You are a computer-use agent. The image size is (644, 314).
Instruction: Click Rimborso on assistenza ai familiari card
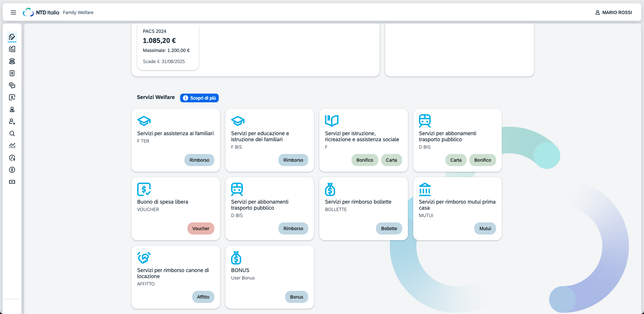[199, 160]
